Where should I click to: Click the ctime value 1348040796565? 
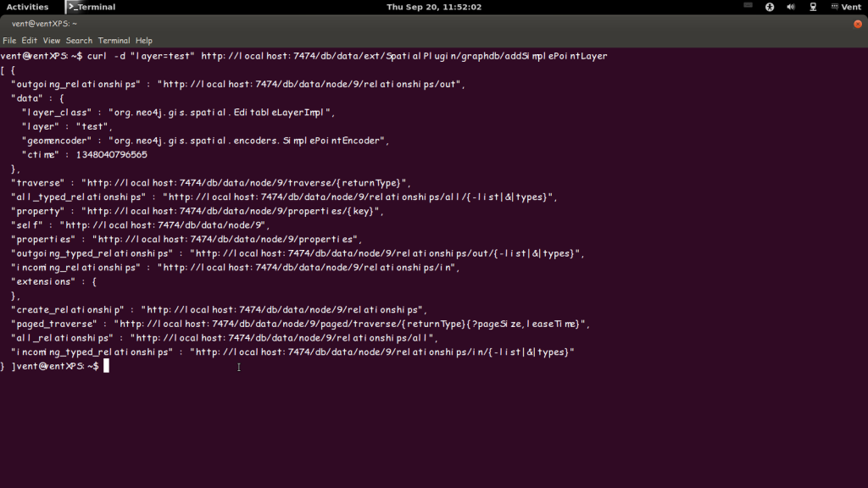pos(111,154)
